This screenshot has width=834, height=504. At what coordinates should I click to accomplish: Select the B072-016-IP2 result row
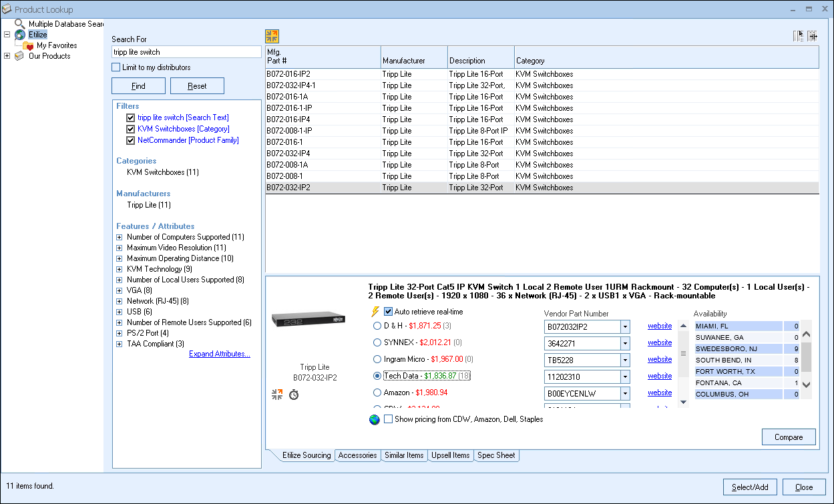click(542, 74)
